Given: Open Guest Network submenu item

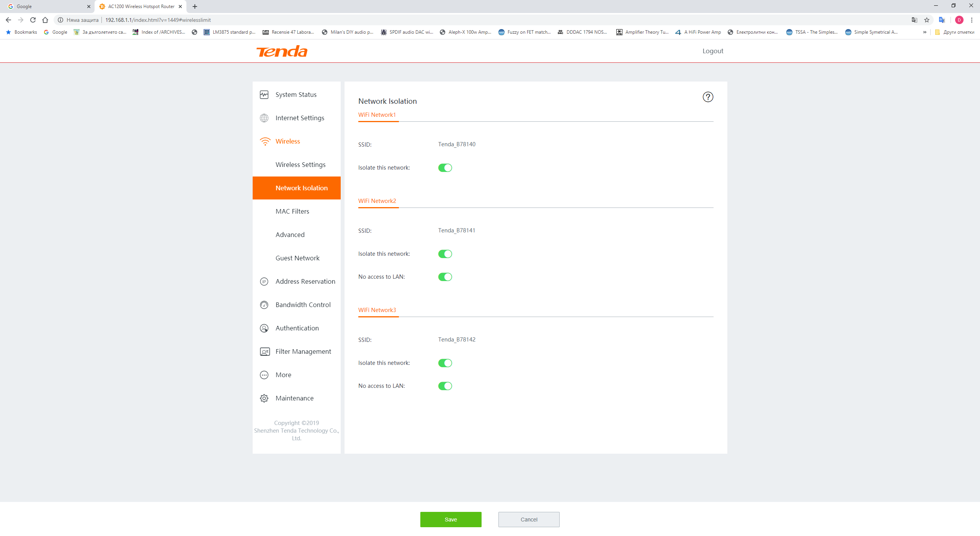Looking at the screenshot, I should click(x=297, y=258).
